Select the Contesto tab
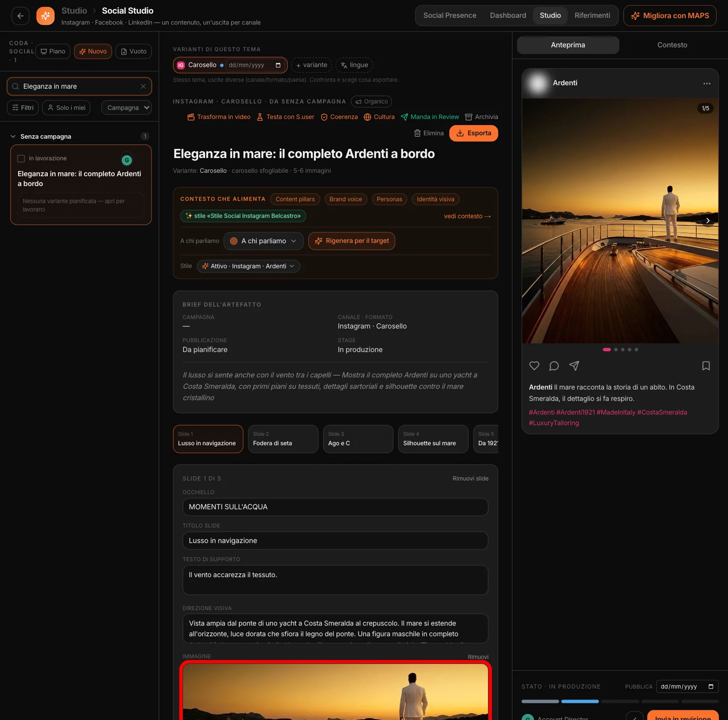Viewport: 728px width, 720px height. [x=672, y=45]
